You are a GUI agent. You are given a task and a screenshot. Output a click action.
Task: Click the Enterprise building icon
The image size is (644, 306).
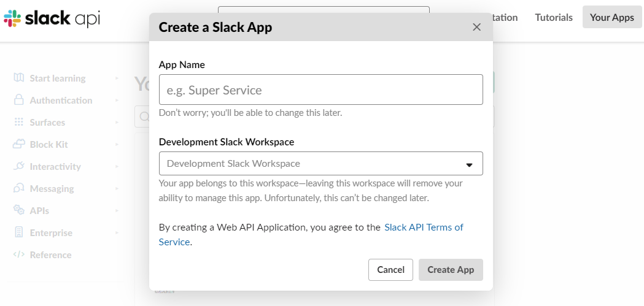coord(19,232)
